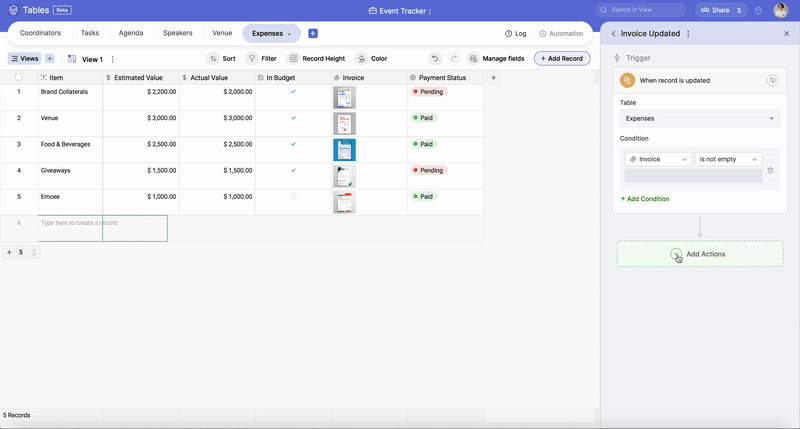This screenshot has width=800, height=429.
Task: Click the Tables logo icon
Action: [13, 10]
